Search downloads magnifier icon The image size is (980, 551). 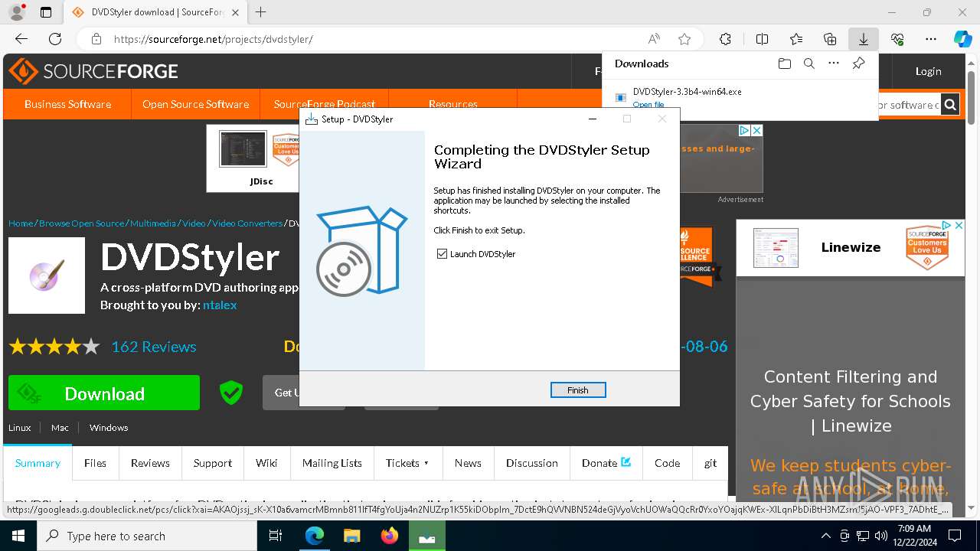(x=809, y=64)
